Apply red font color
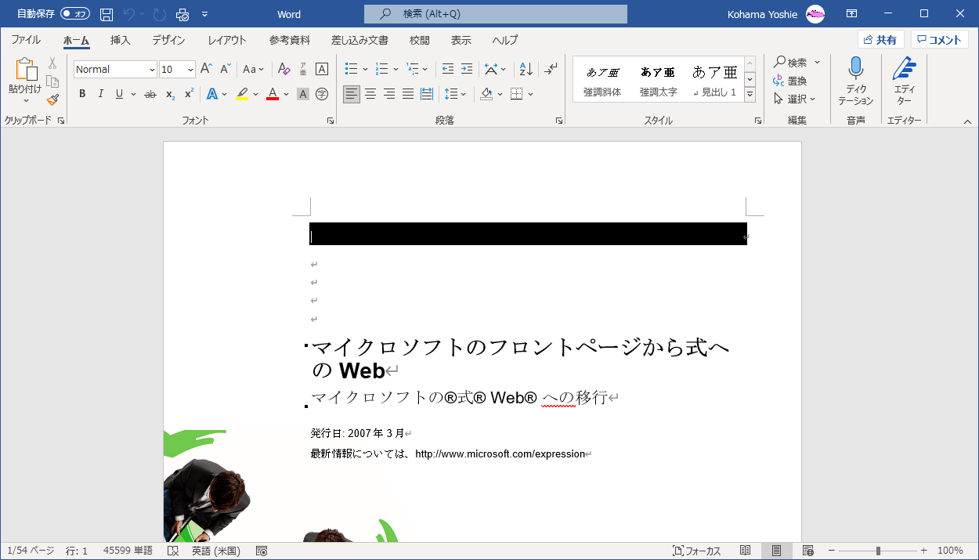Image resolution: width=979 pixels, height=560 pixels. click(273, 94)
